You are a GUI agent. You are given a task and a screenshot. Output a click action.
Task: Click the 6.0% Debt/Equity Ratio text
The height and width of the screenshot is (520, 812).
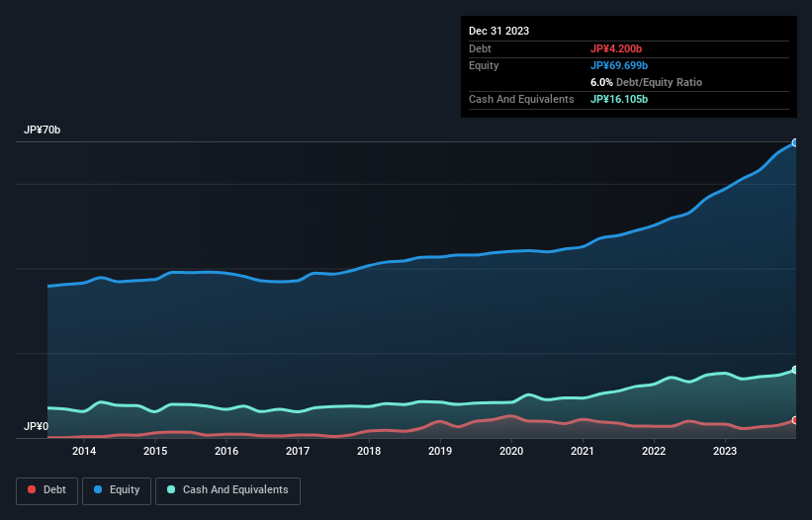pyautogui.click(x=646, y=82)
